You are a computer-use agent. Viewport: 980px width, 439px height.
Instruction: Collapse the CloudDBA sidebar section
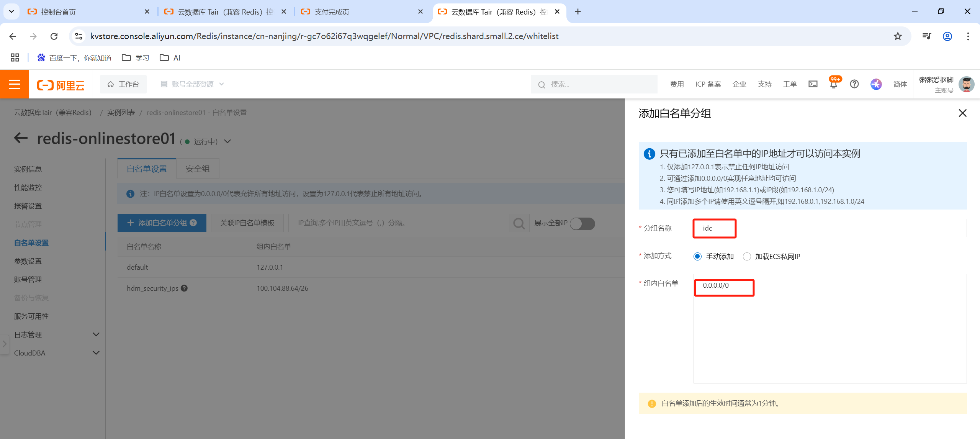[x=96, y=352]
